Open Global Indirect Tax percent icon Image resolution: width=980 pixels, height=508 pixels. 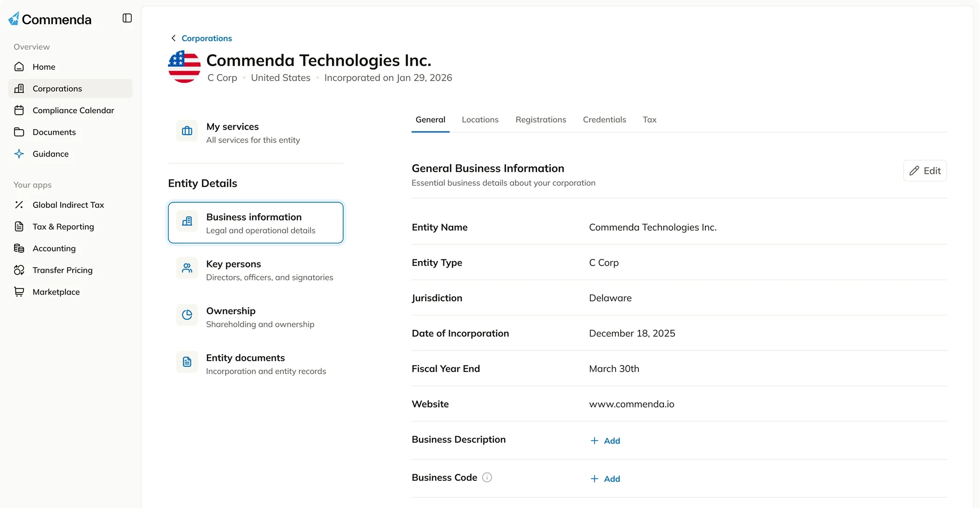19,205
